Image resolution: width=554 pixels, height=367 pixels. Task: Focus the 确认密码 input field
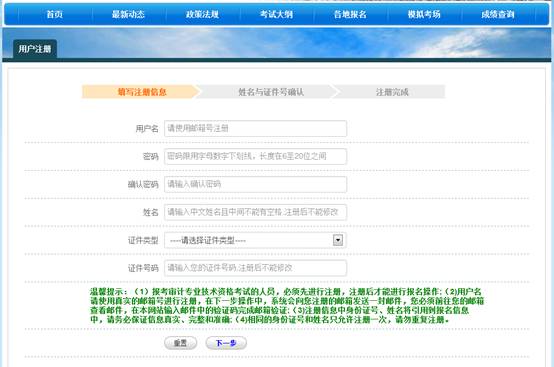pos(255,184)
